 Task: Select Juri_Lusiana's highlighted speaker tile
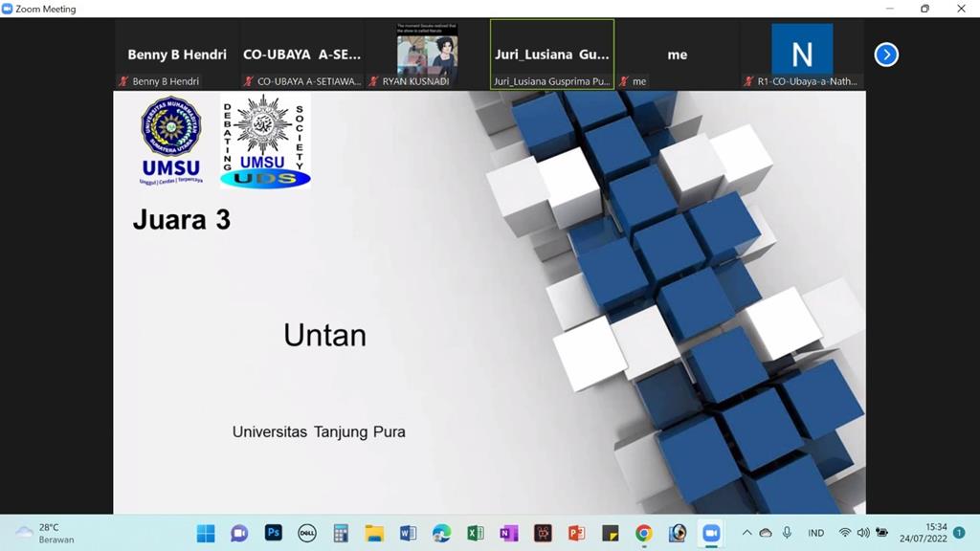(x=552, y=55)
